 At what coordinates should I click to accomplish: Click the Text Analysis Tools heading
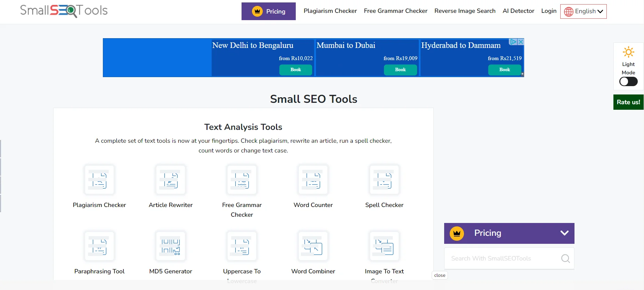click(x=243, y=127)
